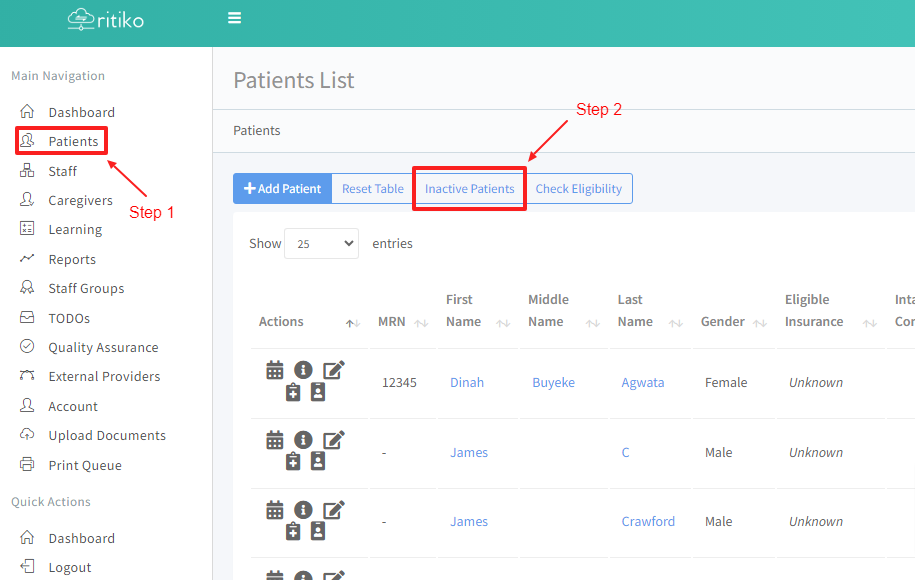Go to Caregivers in sidebar
The height and width of the screenshot is (580, 915).
coord(80,200)
